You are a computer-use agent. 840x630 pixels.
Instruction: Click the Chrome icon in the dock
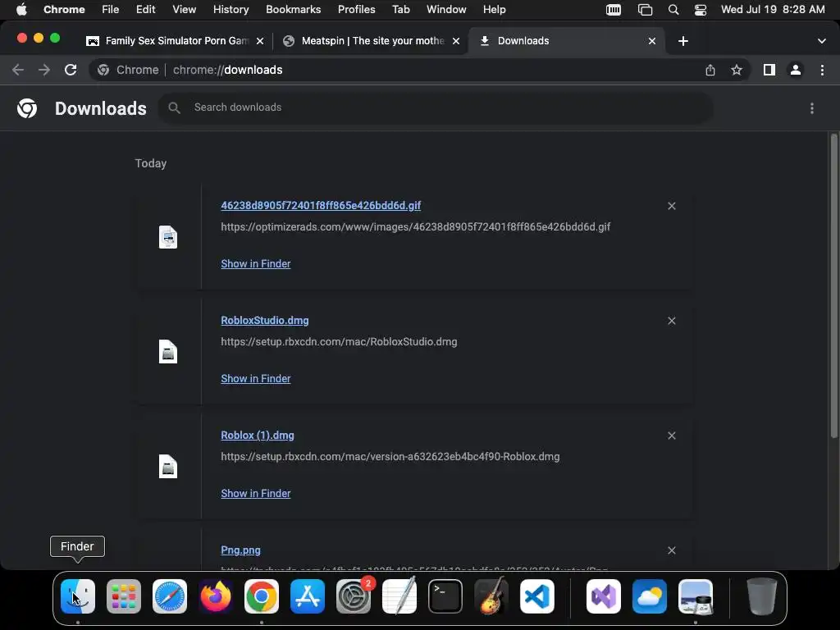click(262, 596)
